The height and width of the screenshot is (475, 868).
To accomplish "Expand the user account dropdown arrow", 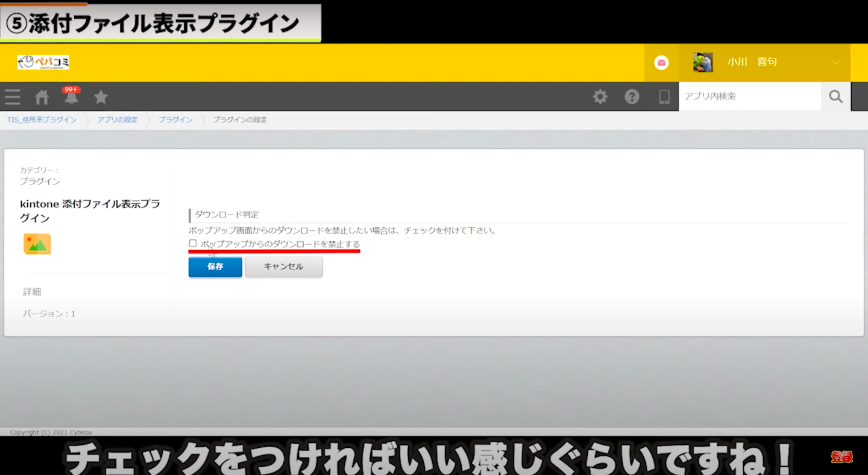I will click(x=835, y=63).
